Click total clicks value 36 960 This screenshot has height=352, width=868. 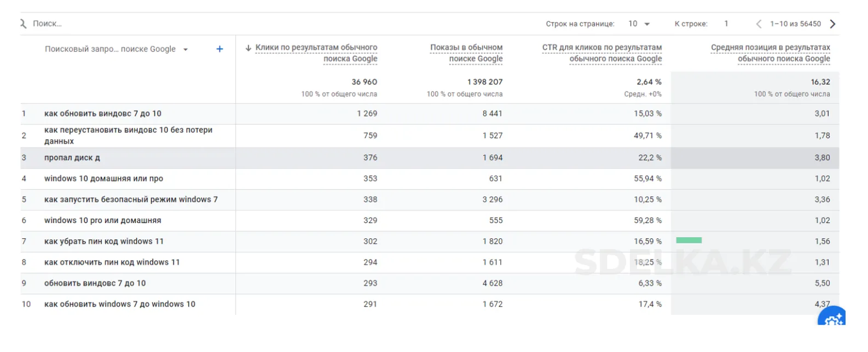364,82
